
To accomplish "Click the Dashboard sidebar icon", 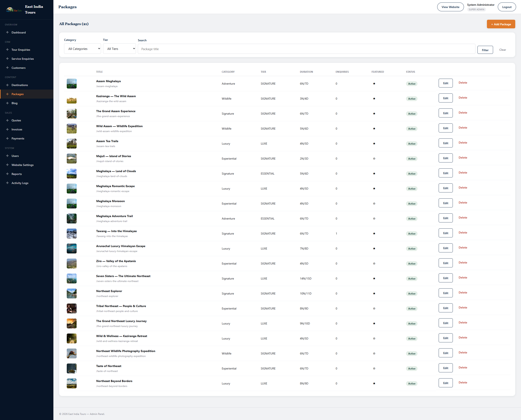I will click(8, 32).
